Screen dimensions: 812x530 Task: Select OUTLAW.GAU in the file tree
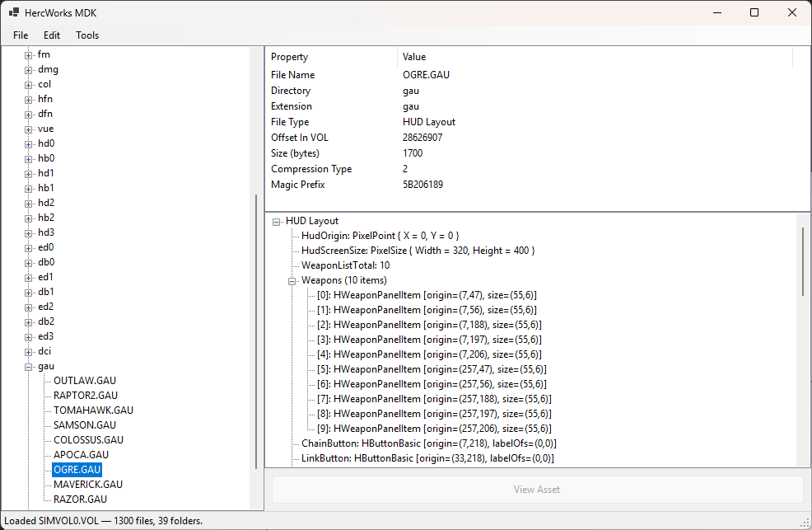(85, 381)
